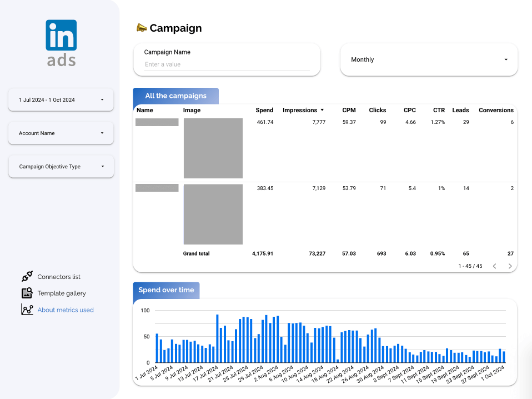The height and width of the screenshot is (399, 532).
Task: Go to next table page arrow
Action: (x=510, y=266)
